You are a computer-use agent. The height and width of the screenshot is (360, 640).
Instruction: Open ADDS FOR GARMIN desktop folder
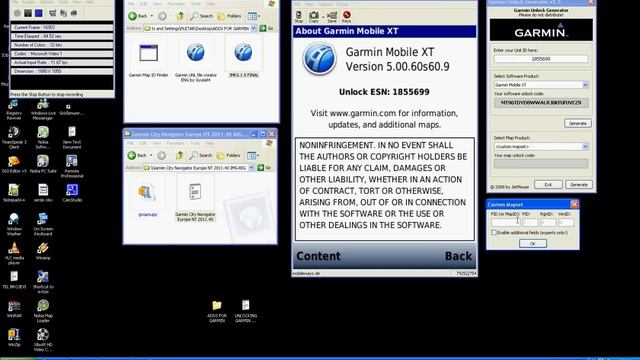pyautogui.click(x=217, y=311)
